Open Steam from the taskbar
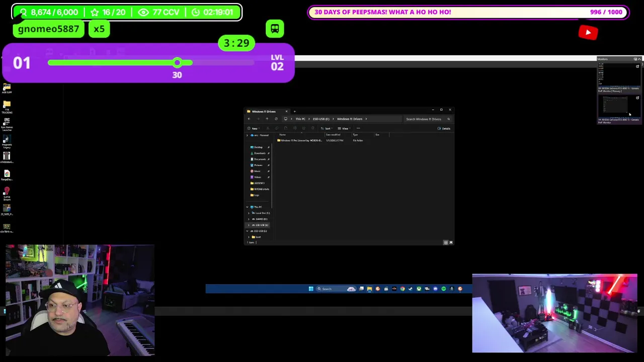The image size is (644, 362). point(411,289)
